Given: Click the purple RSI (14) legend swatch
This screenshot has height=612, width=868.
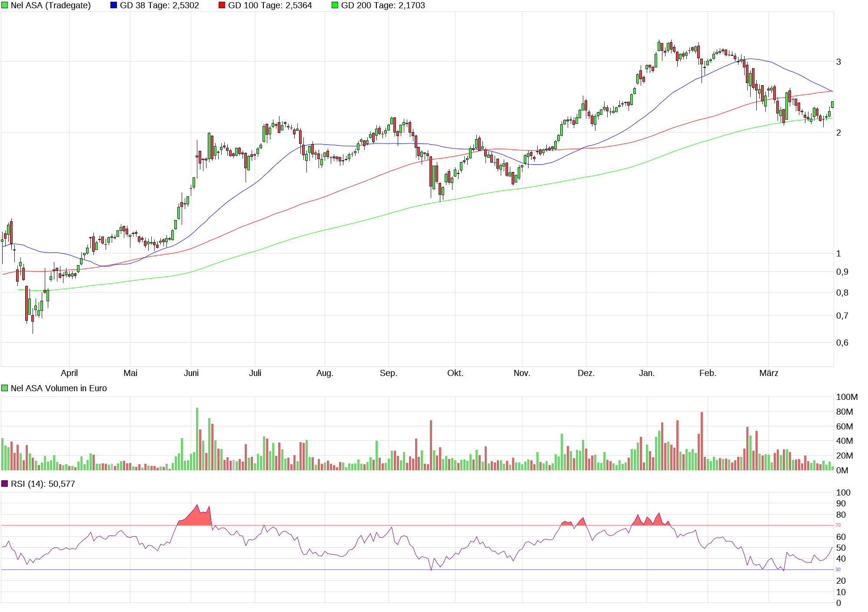Looking at the screenshot, I should coord(5,484).
